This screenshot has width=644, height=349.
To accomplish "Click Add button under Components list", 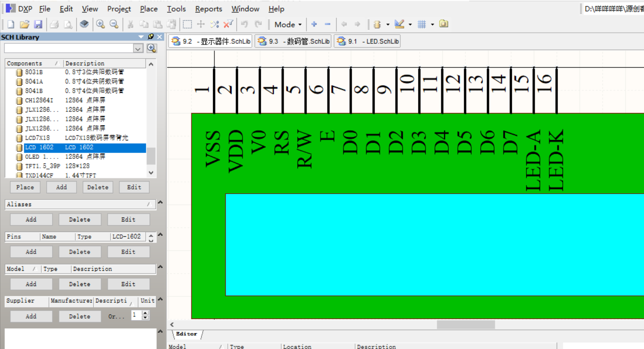I will tap(61, 187).
